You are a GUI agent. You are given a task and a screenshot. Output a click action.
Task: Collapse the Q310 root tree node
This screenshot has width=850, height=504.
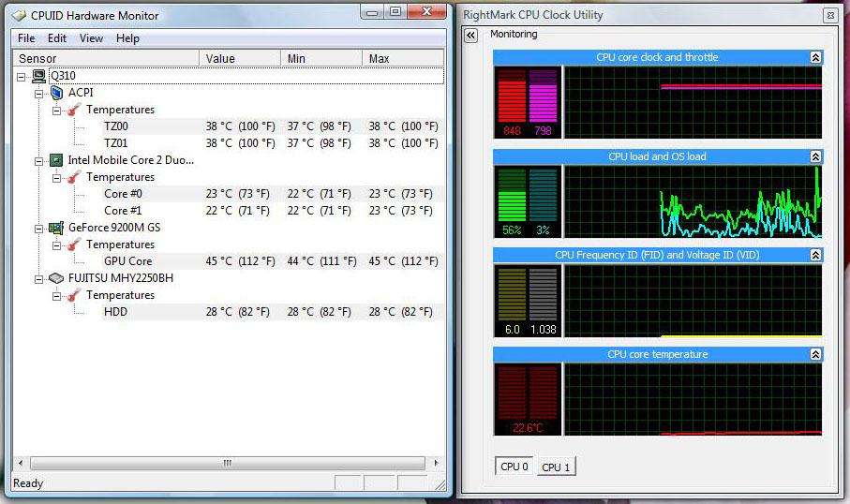tap(21, 77)
